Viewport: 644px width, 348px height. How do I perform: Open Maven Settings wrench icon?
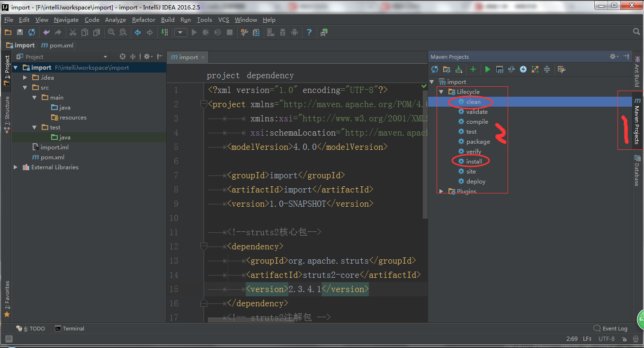coord(562,70)
